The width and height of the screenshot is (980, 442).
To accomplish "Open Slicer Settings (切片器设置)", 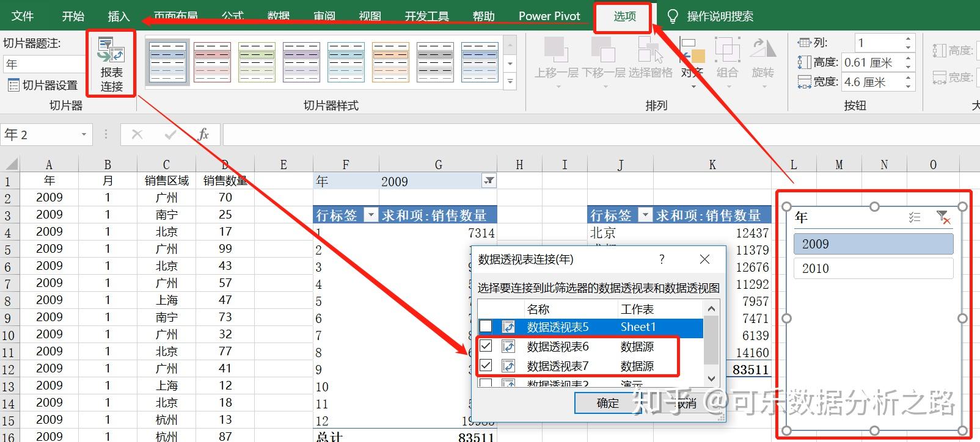I will tap(42, 85).
